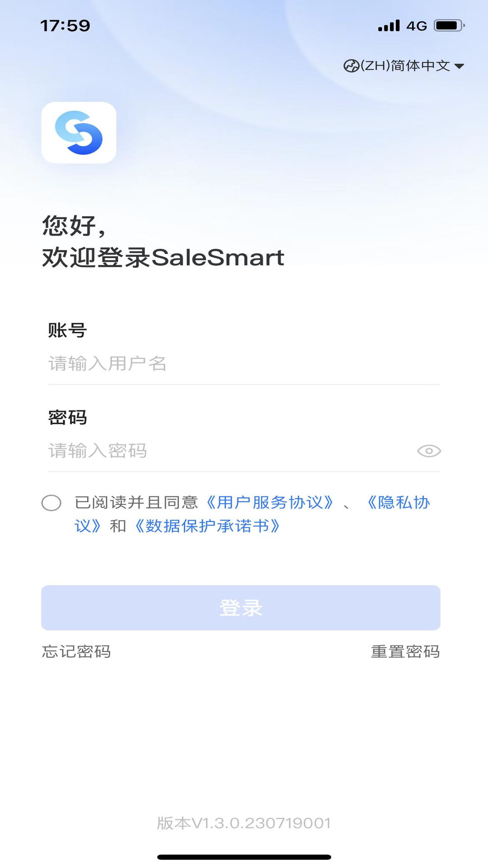Click the 4G network indicator
The height and width of the screenshot is (868, 488).
(416, 26)
